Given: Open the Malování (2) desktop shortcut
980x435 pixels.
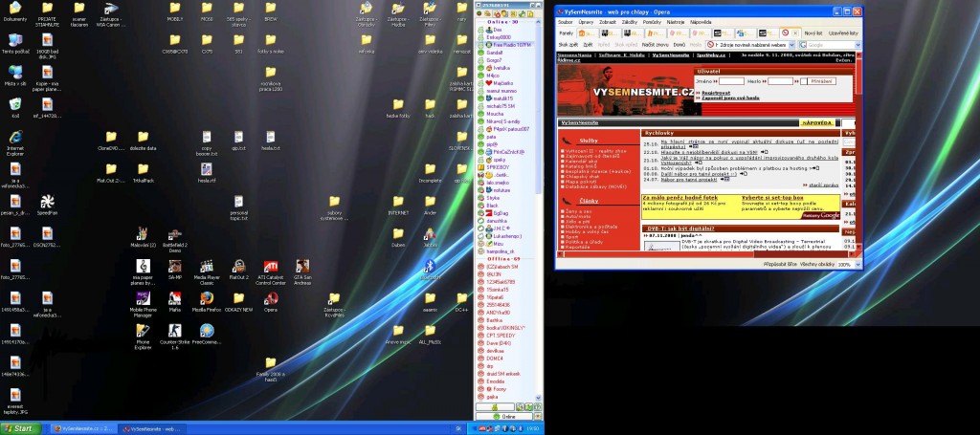Looking at the screenshot, I should 143,237.
